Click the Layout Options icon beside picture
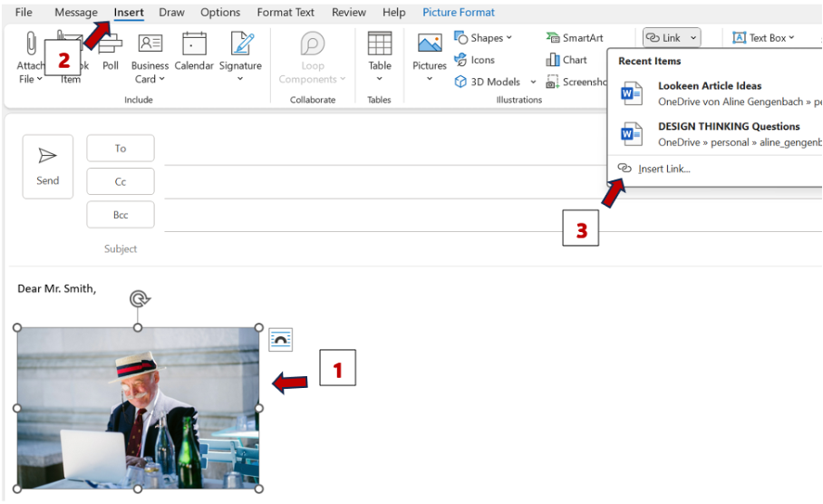Image resolution: width=823 pixels, height=504 pixels. pos(281,340)
